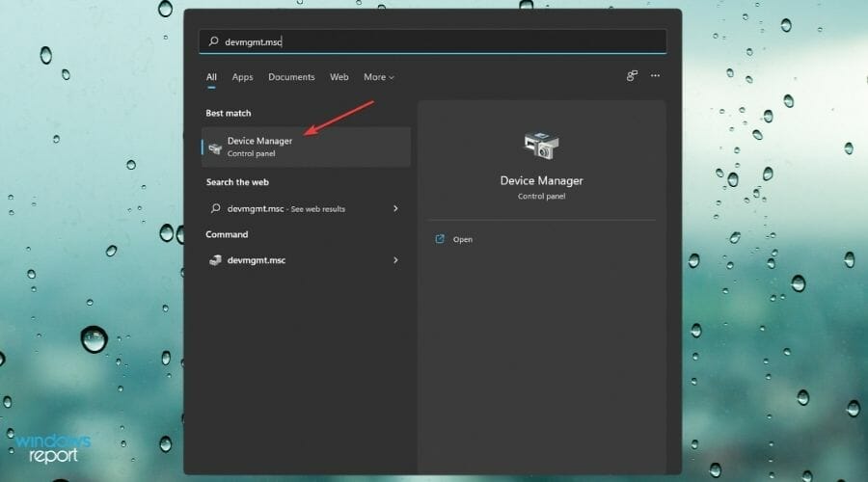Image resolution: width=868 pixels, height=482 pixels.
Task: Click the Open external-link icon
Action: pyautogui.click(x=440, y=239)
